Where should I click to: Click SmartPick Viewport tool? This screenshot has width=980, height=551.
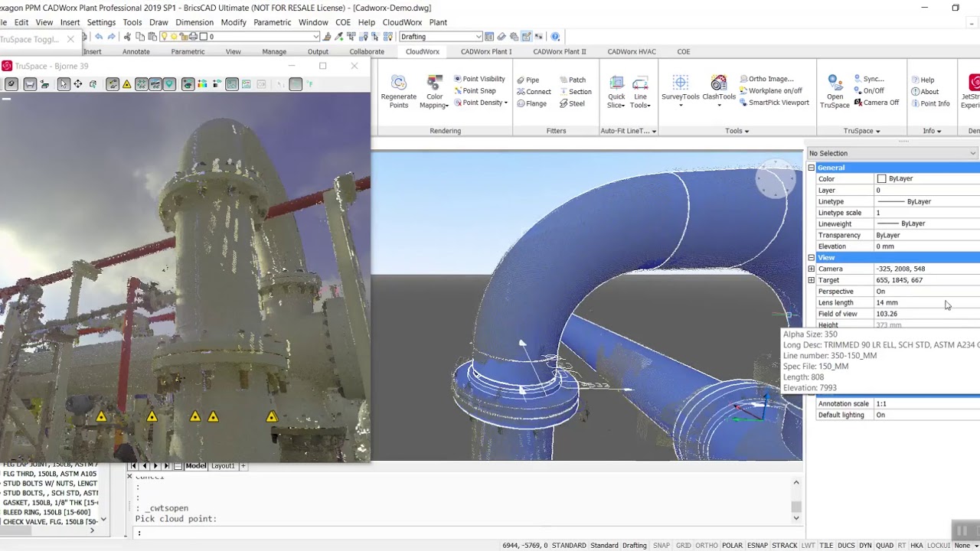click(774, 103)
